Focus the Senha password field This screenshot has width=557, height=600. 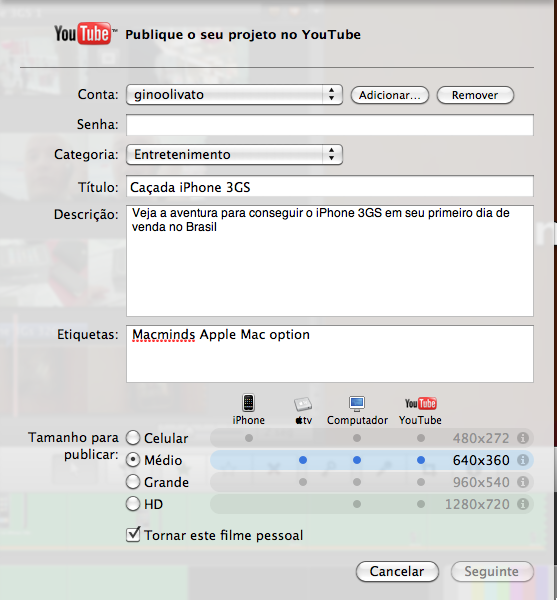point(330,125)
